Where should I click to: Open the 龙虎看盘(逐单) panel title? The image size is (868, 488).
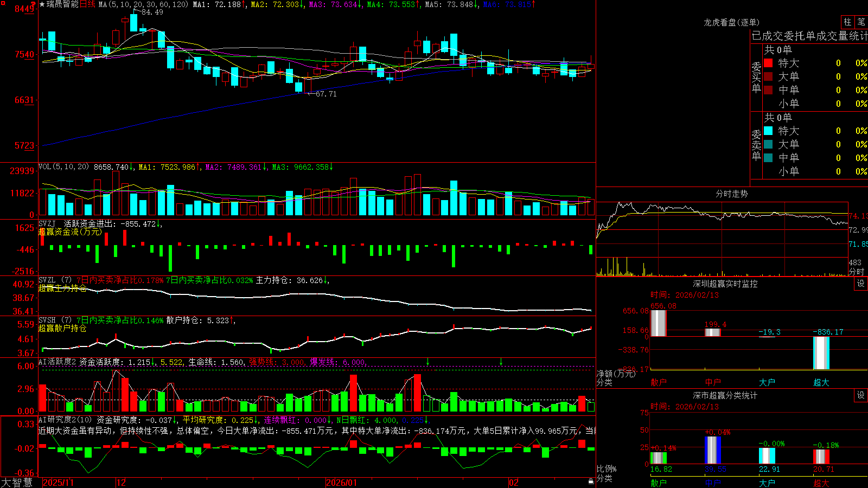731,22
